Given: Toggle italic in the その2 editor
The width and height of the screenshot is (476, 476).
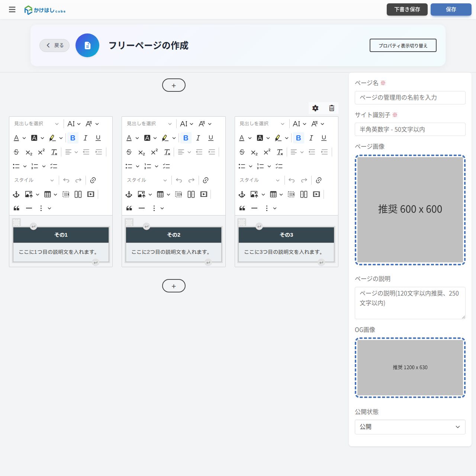Looking at the screenshot, I should 198,138.
